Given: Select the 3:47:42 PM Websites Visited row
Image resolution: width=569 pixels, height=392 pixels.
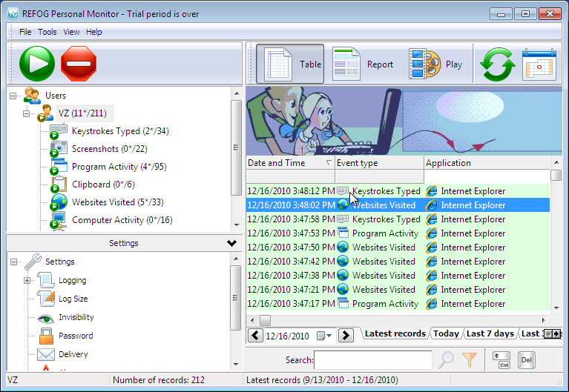Looking at the screenshot, I should coord(398,262).
